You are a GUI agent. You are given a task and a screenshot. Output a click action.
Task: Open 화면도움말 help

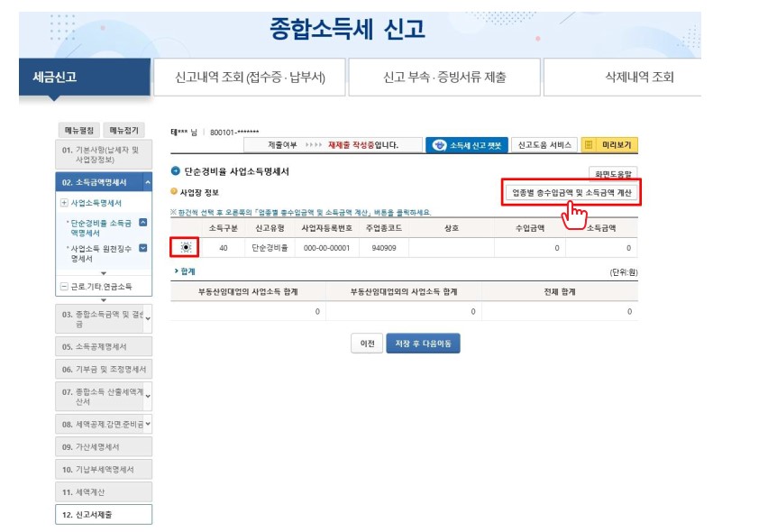pos(613,174)
